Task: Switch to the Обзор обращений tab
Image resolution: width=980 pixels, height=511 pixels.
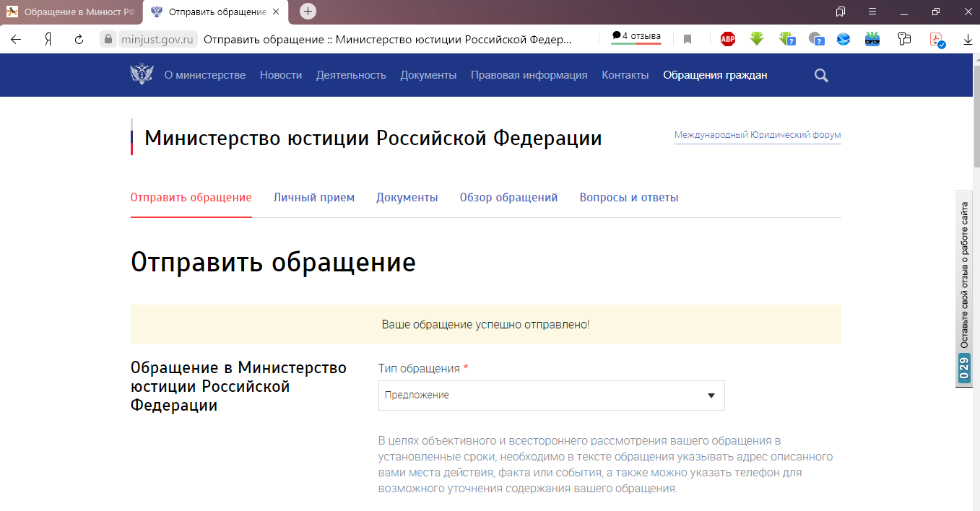Action: [x=508, y=197]
